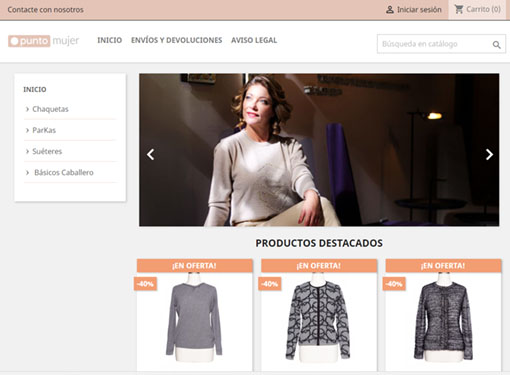The image size is (510, 375).
Task: Open the AVISO LEGAL page
Action: coord(254,40)
